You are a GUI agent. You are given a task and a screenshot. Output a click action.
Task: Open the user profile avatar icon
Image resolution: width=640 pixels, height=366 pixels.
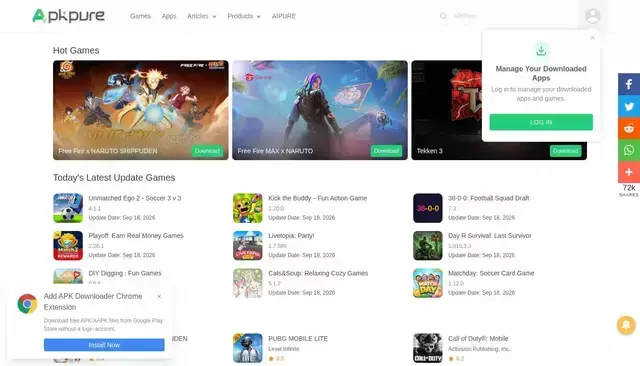[x=592, y=16]
